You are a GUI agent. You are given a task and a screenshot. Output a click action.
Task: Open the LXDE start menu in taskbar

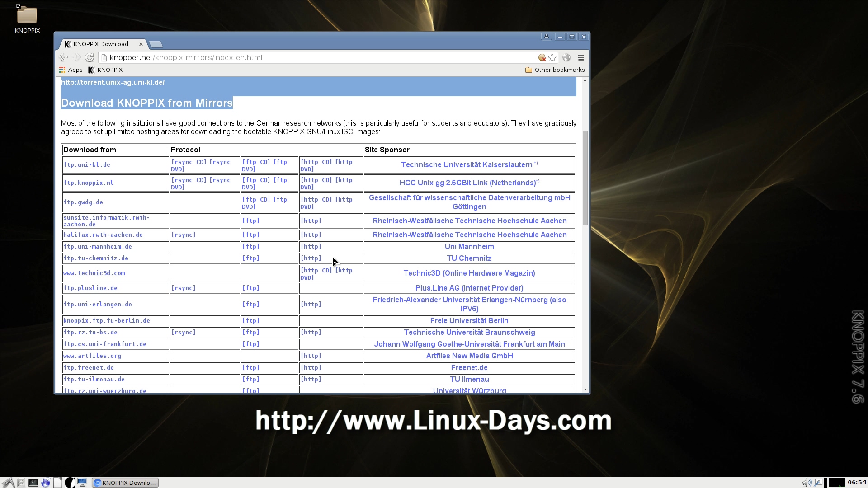(8, 483)
